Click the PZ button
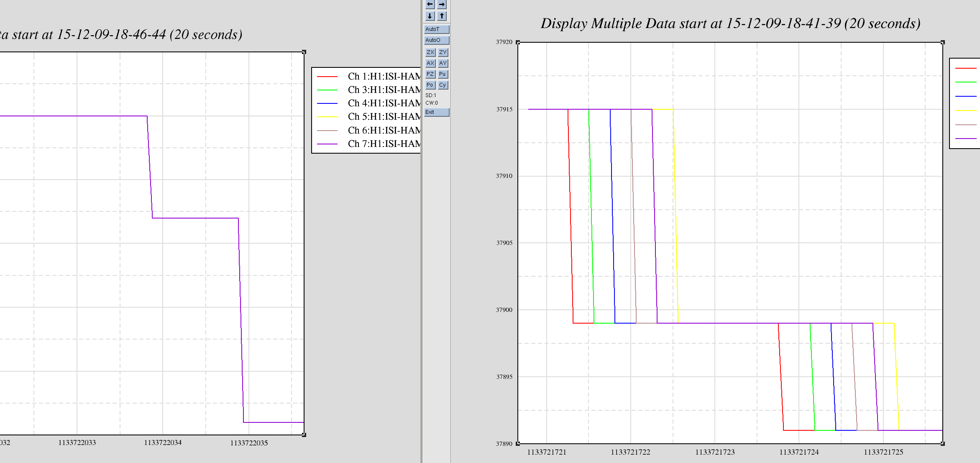 (x=430, y=74)
